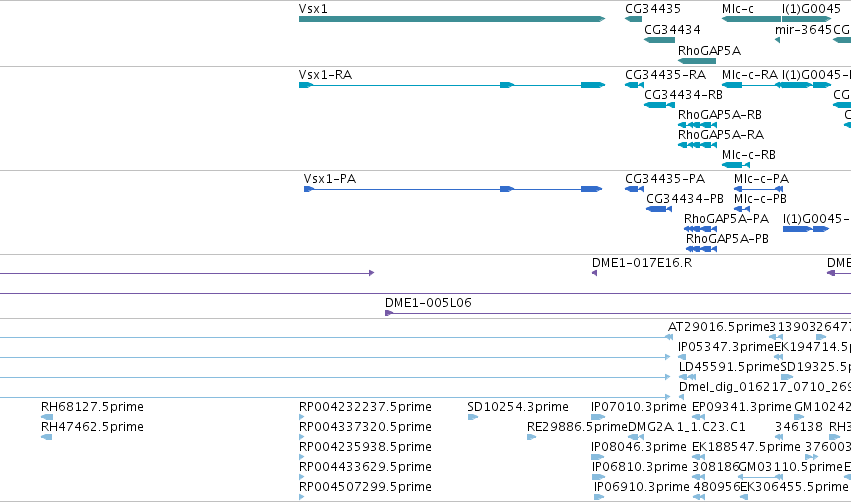The image size is (851, 502).
Task: Select the RP004235938.5prime EST label
Action: tap(365, 447)
